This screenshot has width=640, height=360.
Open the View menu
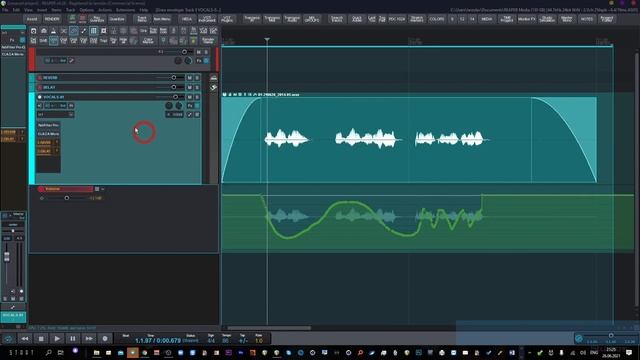29,10
